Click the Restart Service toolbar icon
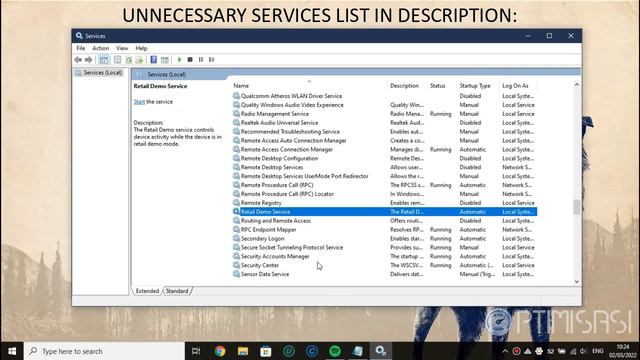The height and width of the screenshot is (360, 640). (211, 60)
